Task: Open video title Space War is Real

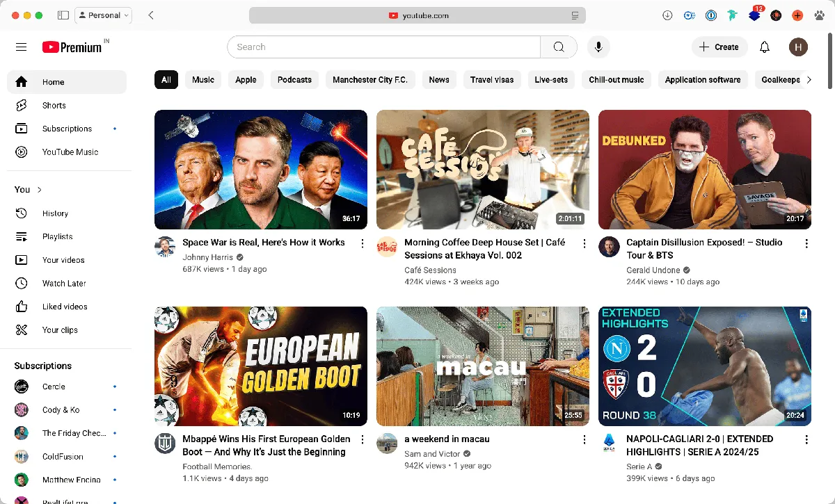Action: (x=264, y=243)
